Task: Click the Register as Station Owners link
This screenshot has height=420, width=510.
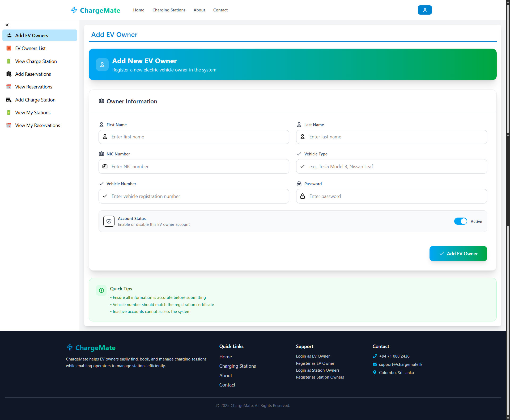Action: tap(320, 377)
